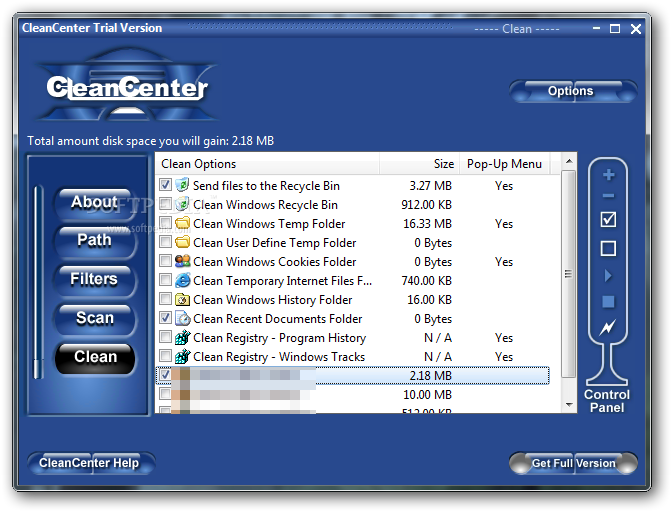Viewport: 672px width, 512px height.
Task: Click the folder icon beside Clean Windows Temp Folder
Action: tap(182, 223)
